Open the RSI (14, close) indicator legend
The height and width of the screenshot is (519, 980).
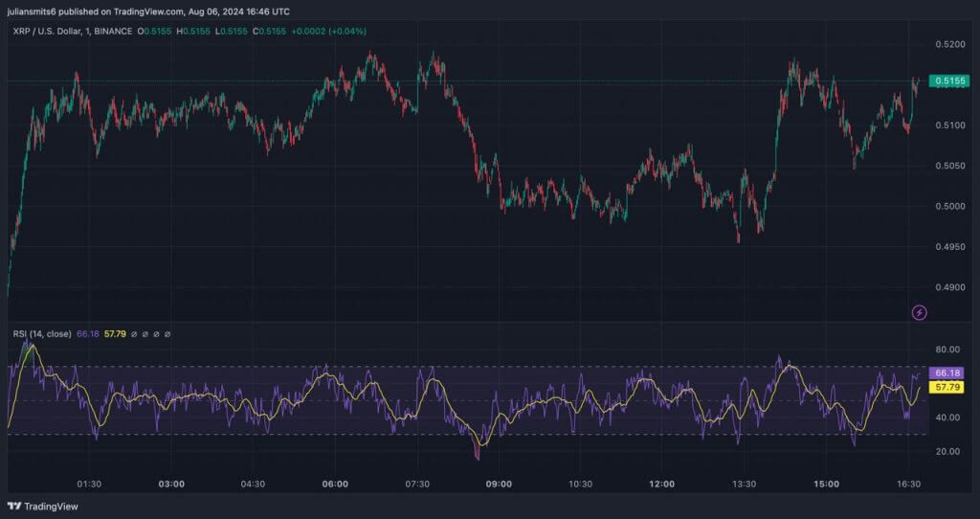41,334
